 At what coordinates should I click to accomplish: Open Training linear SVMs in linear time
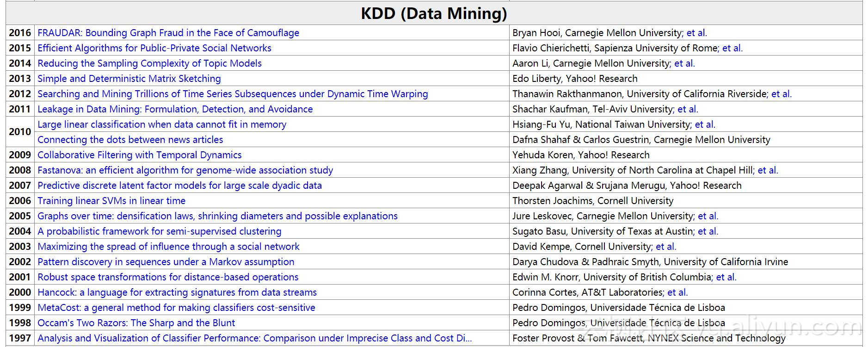point(111,201)
